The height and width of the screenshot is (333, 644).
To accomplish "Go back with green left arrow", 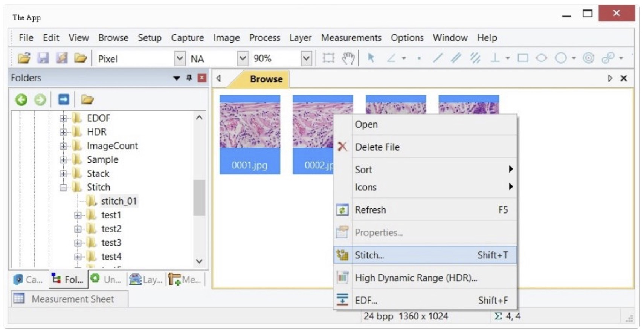I will (x=21, y=99).
